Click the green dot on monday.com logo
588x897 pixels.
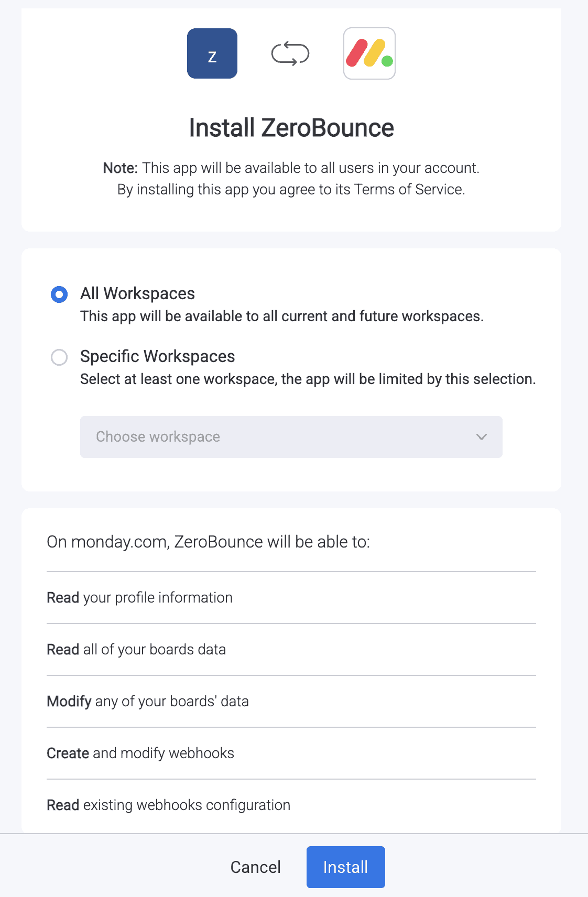tap(386, 62)
